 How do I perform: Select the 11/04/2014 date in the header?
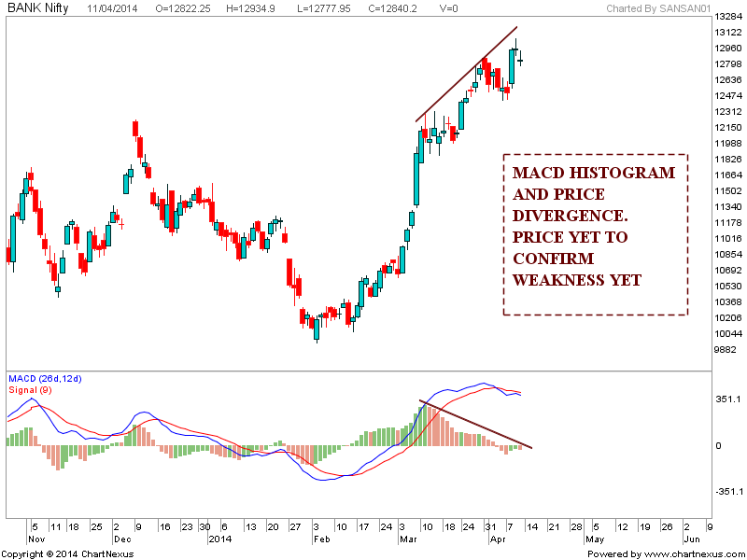(112, 8)
